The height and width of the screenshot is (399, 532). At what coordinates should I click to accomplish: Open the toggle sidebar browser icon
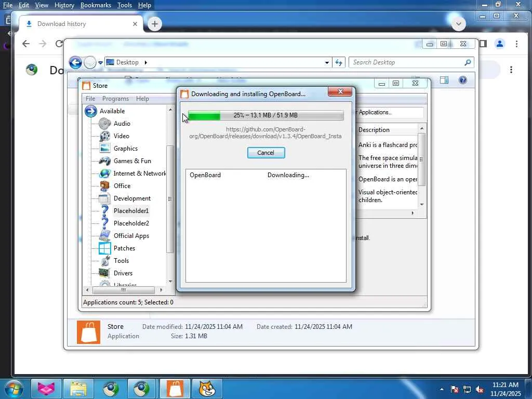point(483,44)
